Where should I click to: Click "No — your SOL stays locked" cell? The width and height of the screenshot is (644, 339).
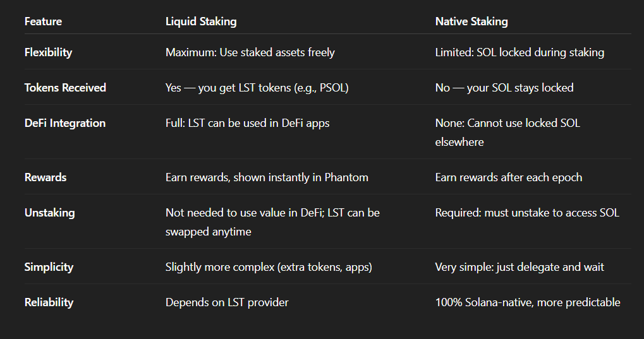click(504, 88)
